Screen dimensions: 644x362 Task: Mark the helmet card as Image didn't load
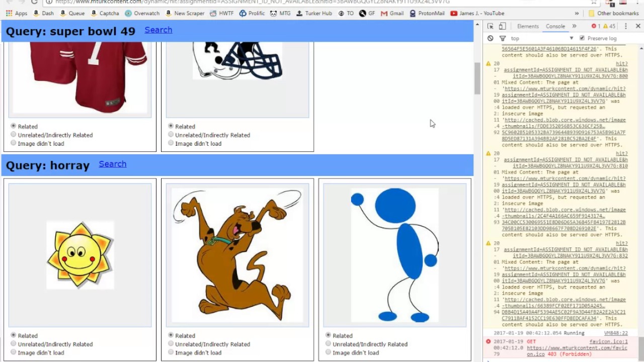tap(171, 143)
